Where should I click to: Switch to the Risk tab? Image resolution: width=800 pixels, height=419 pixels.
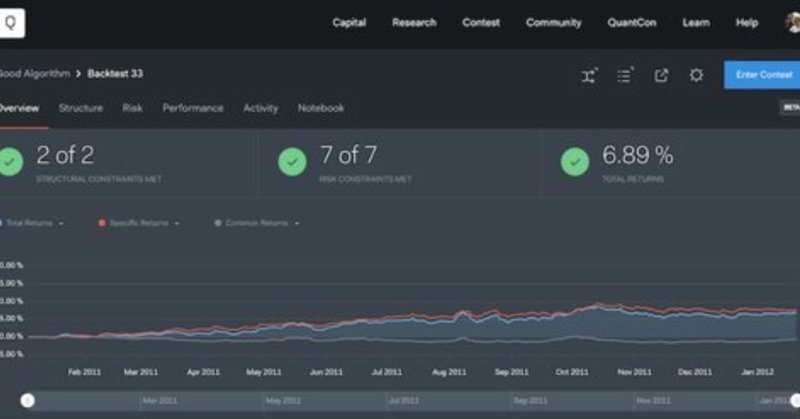[x=132, y=108]
